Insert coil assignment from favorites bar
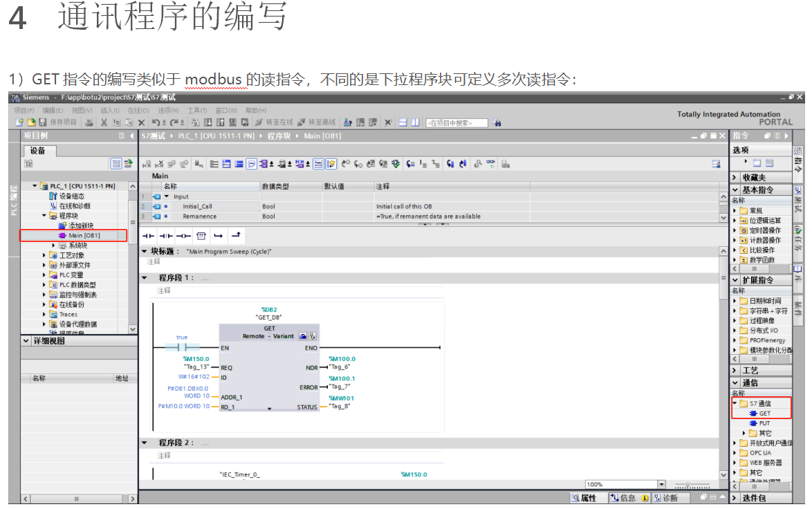The height and width of the screenshot is (509, 812). pos(183,236)
